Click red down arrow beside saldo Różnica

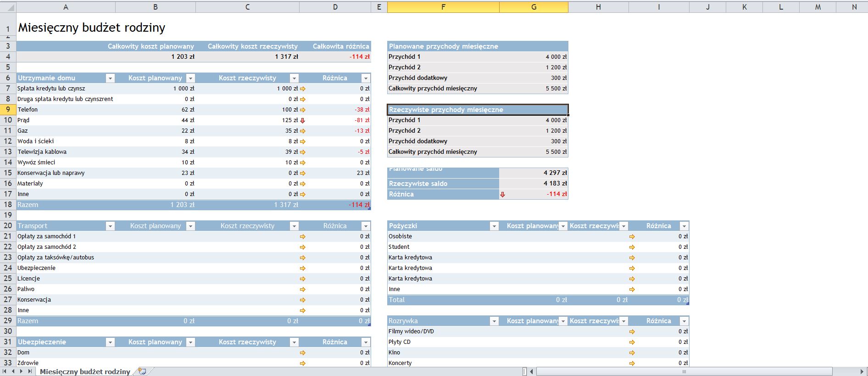502,194
